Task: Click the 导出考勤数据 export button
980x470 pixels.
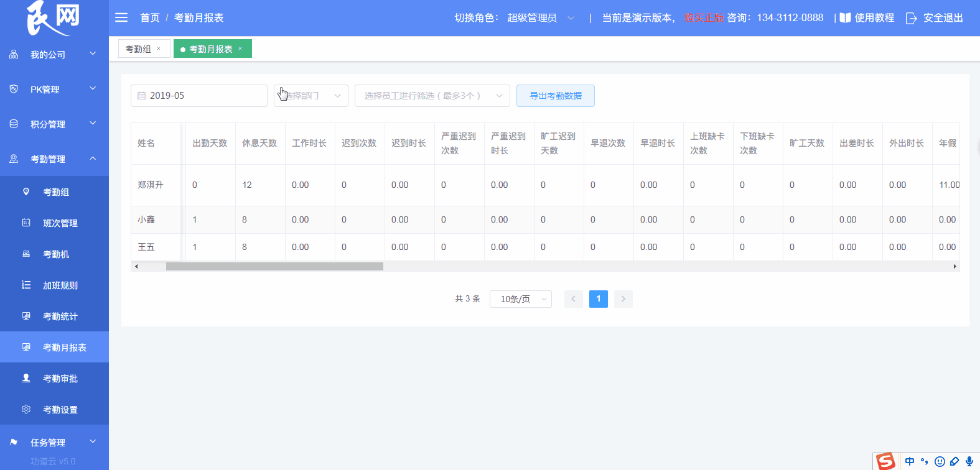Action: pyautogui.click(x=556, y=96)
